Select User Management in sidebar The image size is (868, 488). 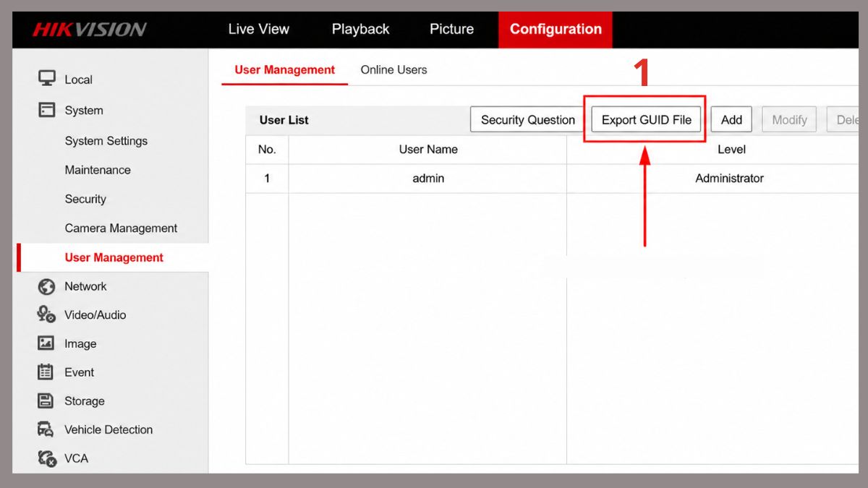click(114, 257)
